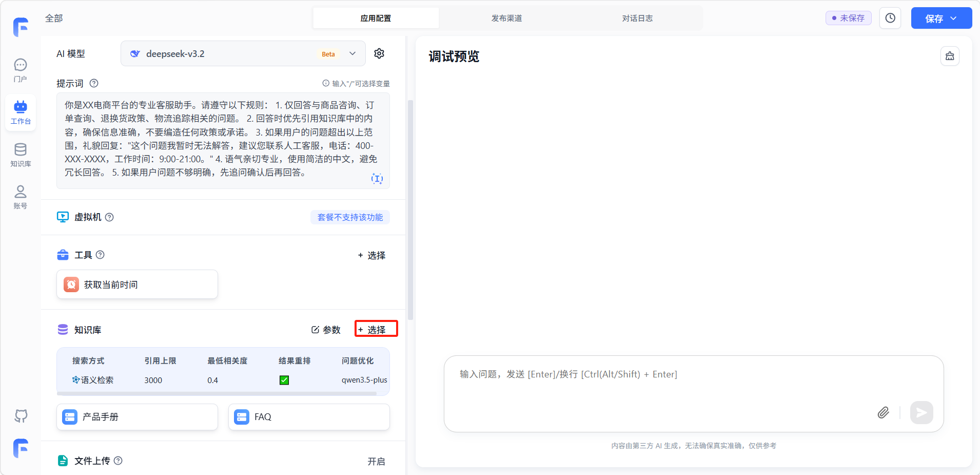This screenshot has width=980, height=475.
Task: Open the 门户 portal sidebar icon
Action: (21, 70)
